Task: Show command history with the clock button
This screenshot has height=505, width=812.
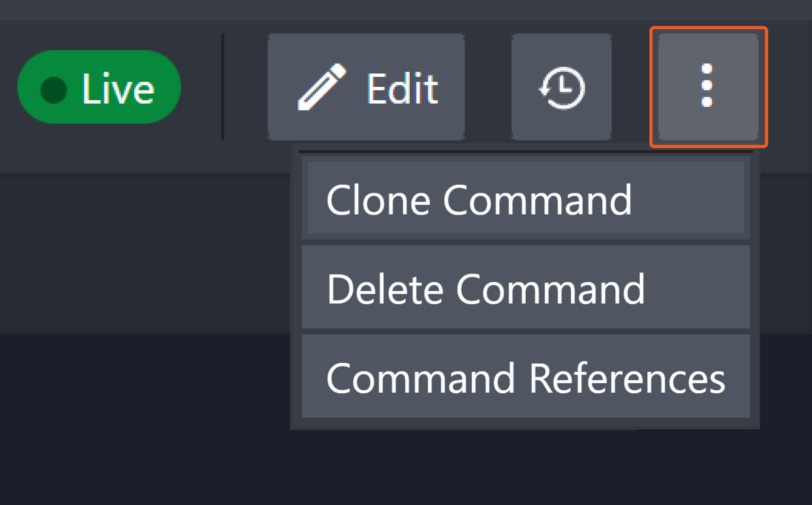Action: [561, 87]
